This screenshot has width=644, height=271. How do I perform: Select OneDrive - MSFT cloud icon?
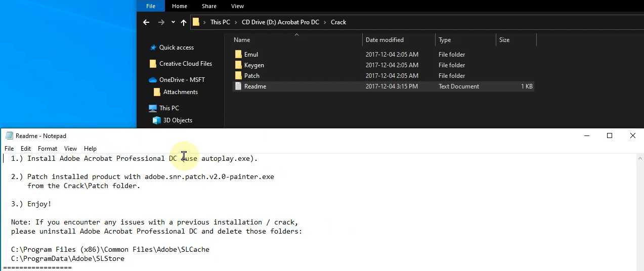(153, 80)
